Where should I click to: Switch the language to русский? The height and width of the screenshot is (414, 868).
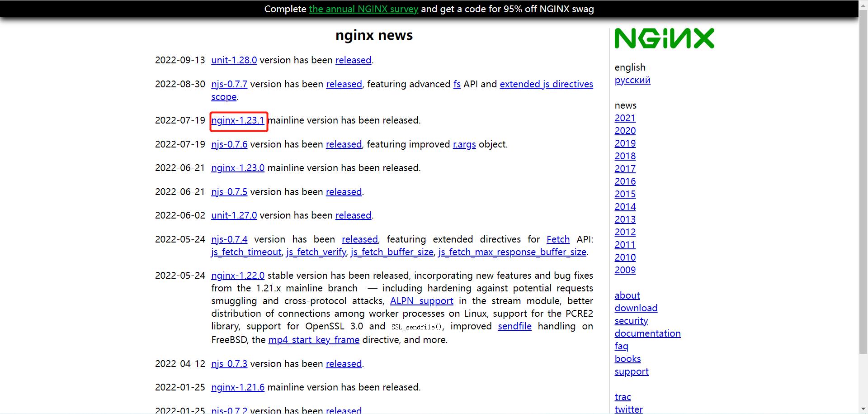coord(632,80)
